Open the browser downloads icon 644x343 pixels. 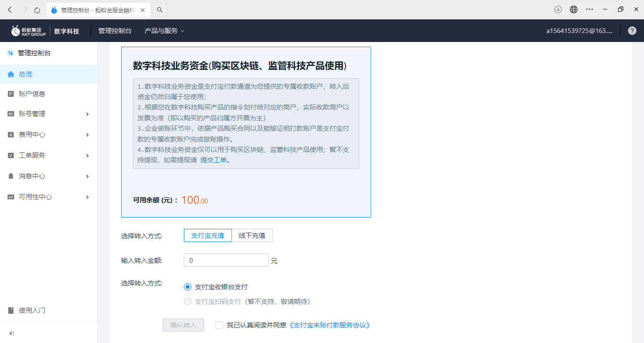tap(558, 9)
